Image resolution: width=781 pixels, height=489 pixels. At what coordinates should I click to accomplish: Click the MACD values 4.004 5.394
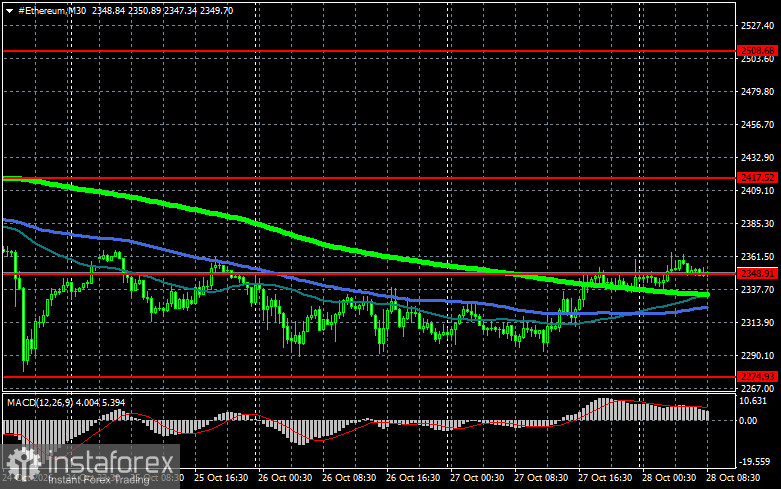point(100,402)
